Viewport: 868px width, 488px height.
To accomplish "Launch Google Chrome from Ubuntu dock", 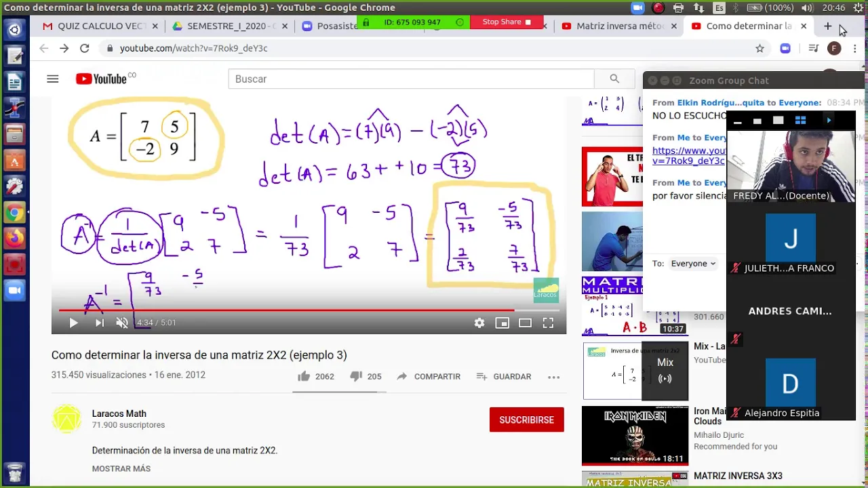I will [x=14, y=213].
